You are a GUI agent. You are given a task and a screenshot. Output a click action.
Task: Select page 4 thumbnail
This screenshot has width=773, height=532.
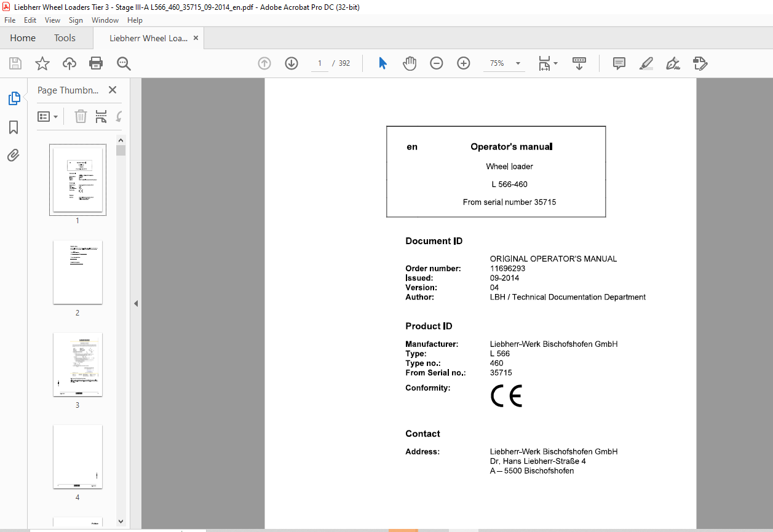pyautogui.click(x=77, y=456)
